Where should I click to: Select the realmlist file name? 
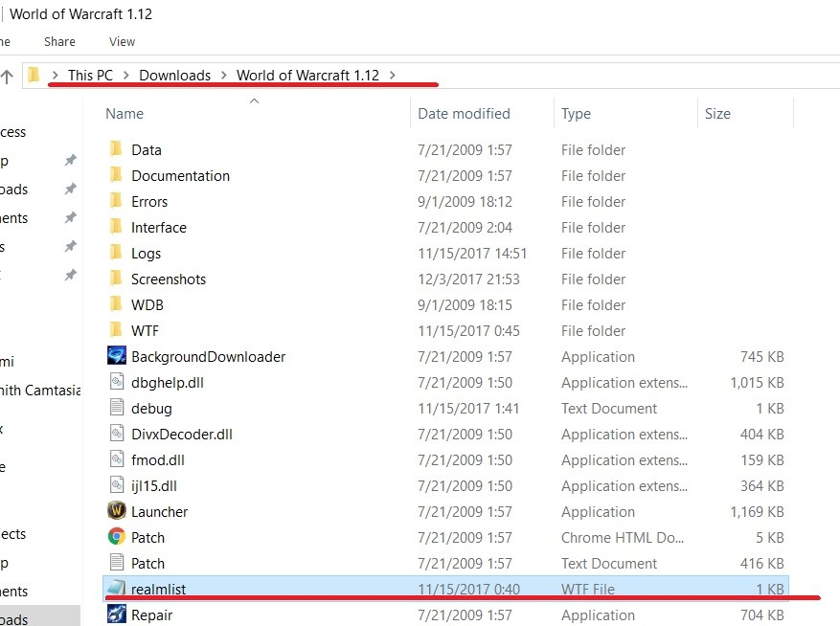tap(159, 589)
